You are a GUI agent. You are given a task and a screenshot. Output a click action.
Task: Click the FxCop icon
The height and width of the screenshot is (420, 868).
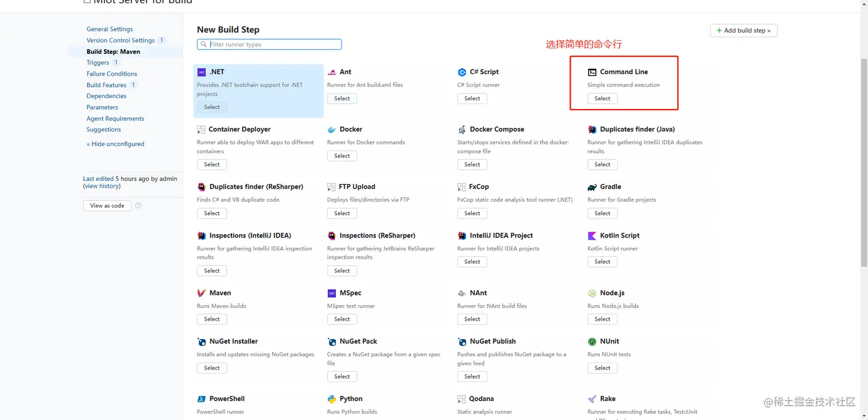pyautogui.click(x=462, y=187)
